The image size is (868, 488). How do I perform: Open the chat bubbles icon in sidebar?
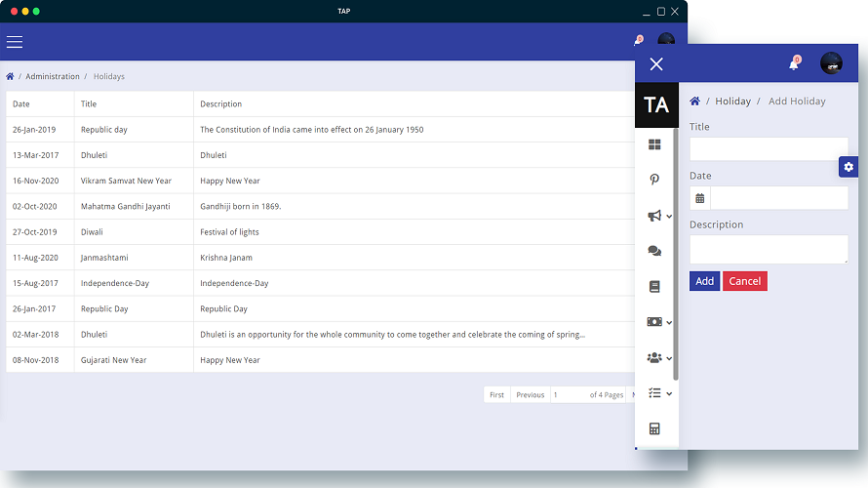point(654,251)
